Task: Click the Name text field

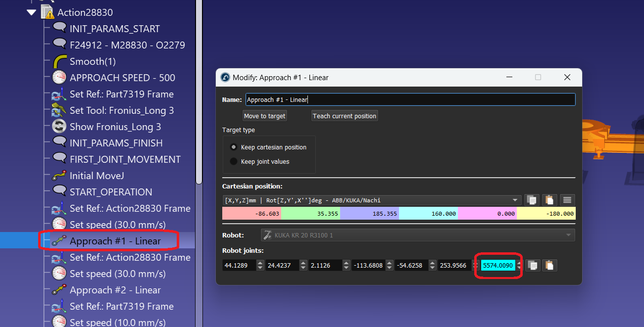Action: pos(410,99)
